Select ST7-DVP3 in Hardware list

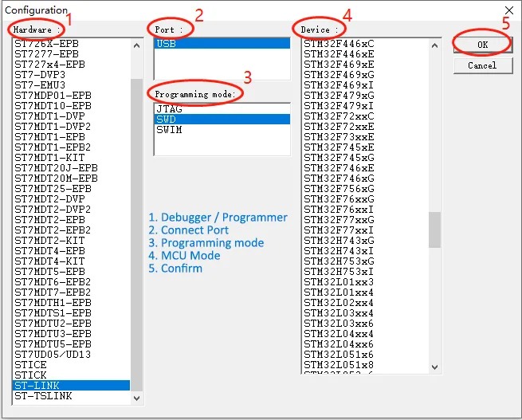pyautogui.click(x=71, y=75)
